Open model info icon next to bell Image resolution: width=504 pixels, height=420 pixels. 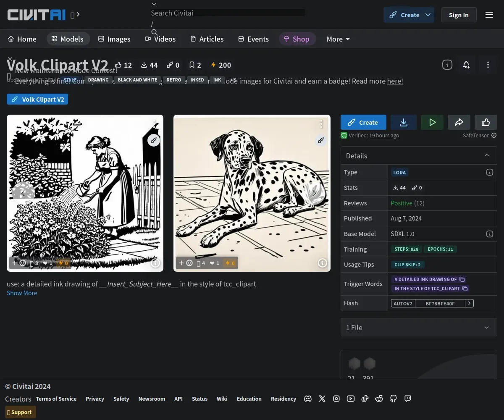point(447,65)
